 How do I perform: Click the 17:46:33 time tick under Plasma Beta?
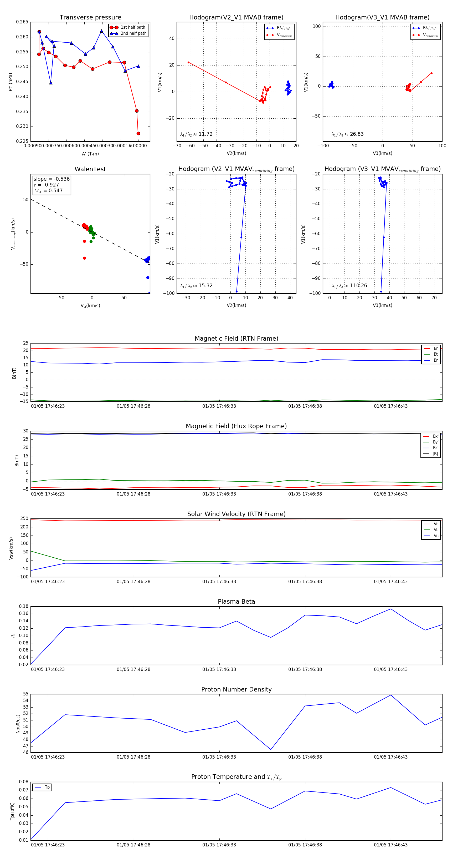point(219,669)
